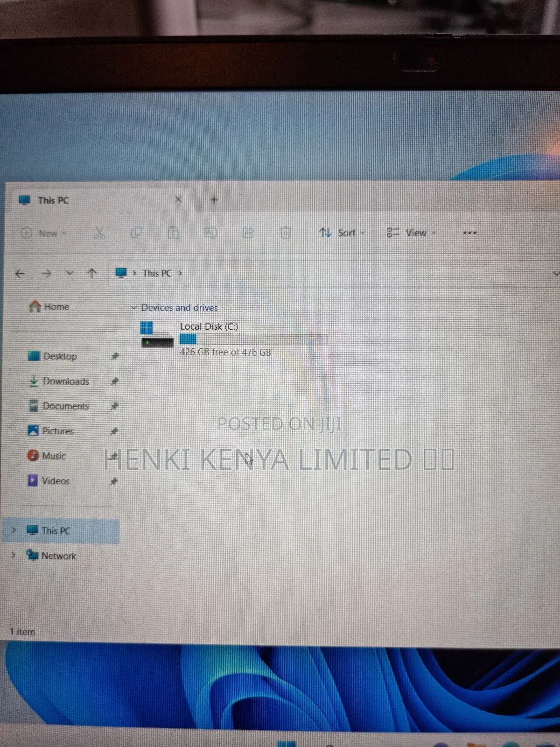
Task: Open Pictures in quick access
Action: pos(51,431)
